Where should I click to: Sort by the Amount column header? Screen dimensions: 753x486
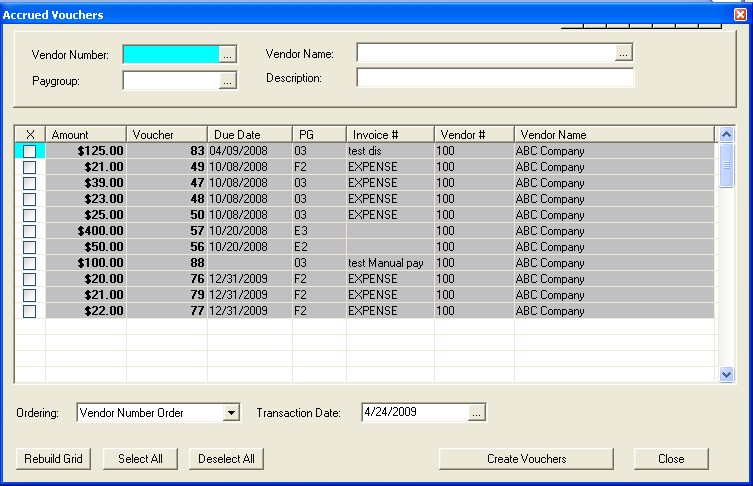pos(86,134)
